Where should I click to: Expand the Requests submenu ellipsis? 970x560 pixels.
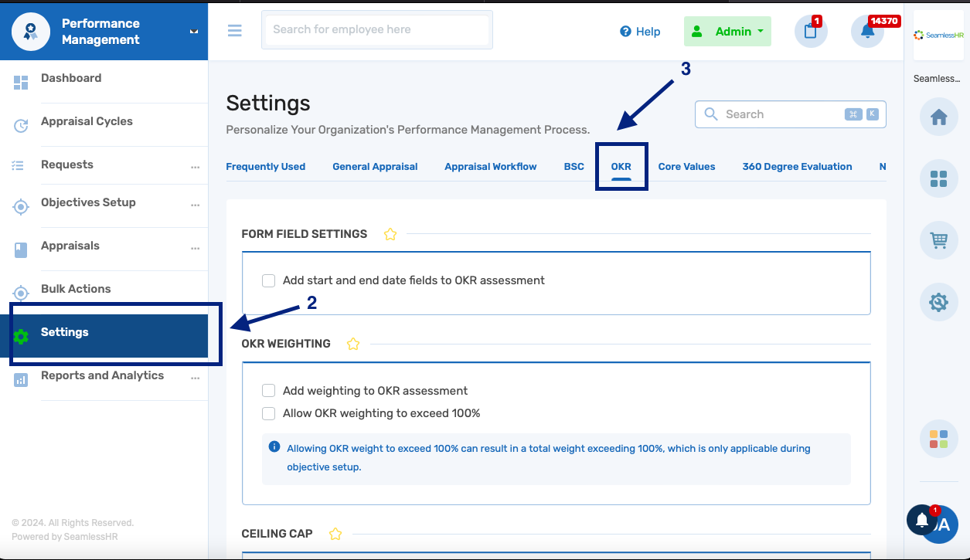click(195, 167)
